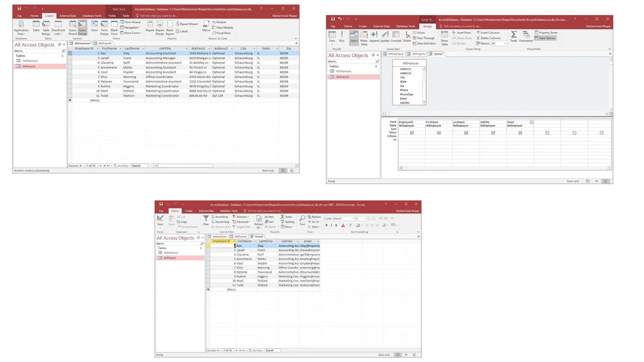Open the background fill color bucket
The width and height of the screenshot is (644, 362).
(x=358, y=225)
